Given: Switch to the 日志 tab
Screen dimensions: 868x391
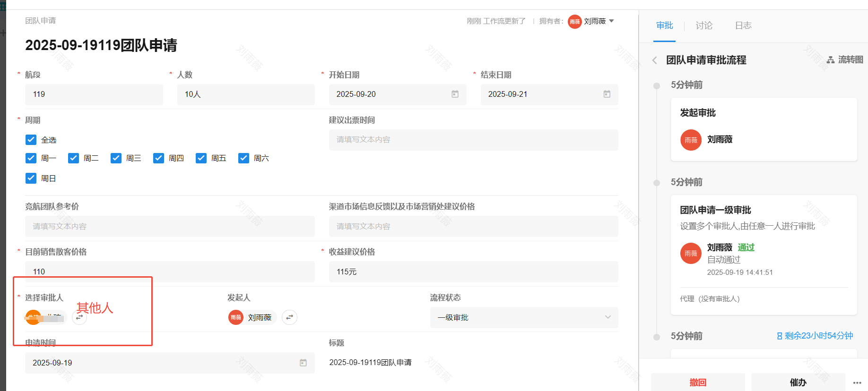Looking at the screenshot, I should [x=743, y=25].
